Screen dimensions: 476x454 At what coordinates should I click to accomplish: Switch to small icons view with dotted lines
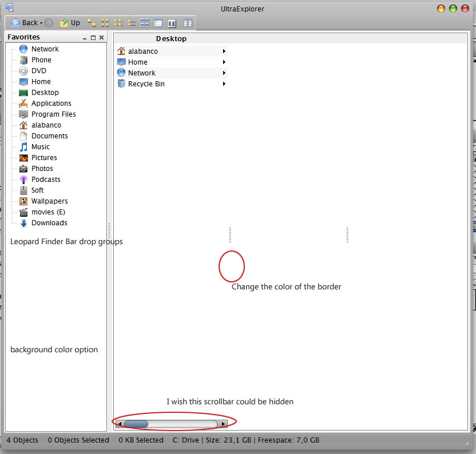(118, 23)
